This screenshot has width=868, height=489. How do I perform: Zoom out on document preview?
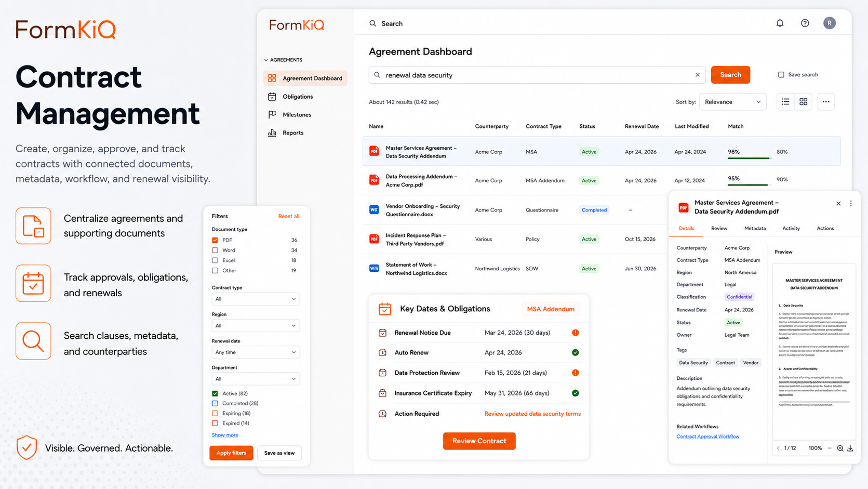pos(830,448)
